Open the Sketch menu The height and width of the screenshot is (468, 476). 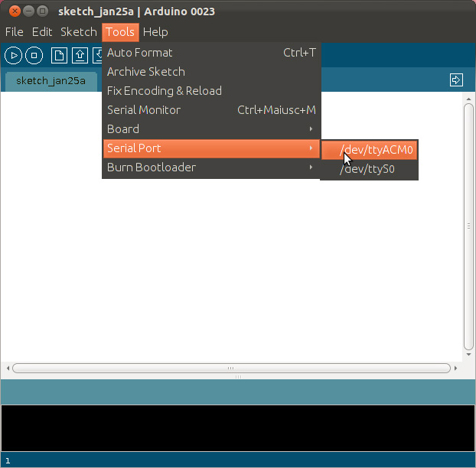(x=78, y=32)
